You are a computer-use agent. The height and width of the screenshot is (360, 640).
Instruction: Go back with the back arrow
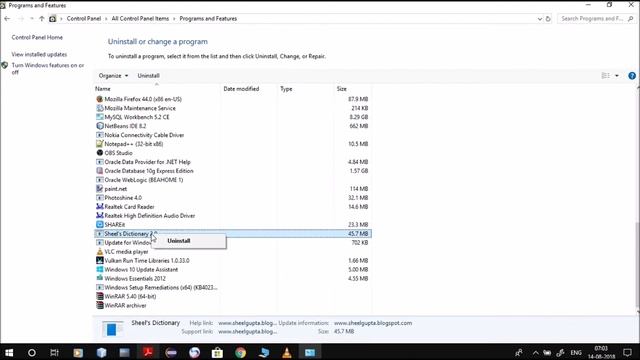(7, 19)
